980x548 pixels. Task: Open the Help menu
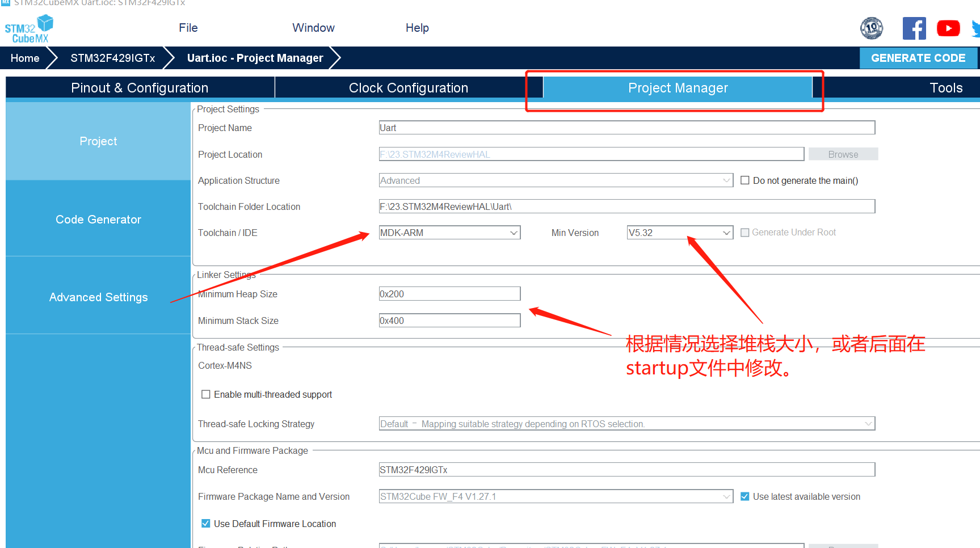click(417, 28)
